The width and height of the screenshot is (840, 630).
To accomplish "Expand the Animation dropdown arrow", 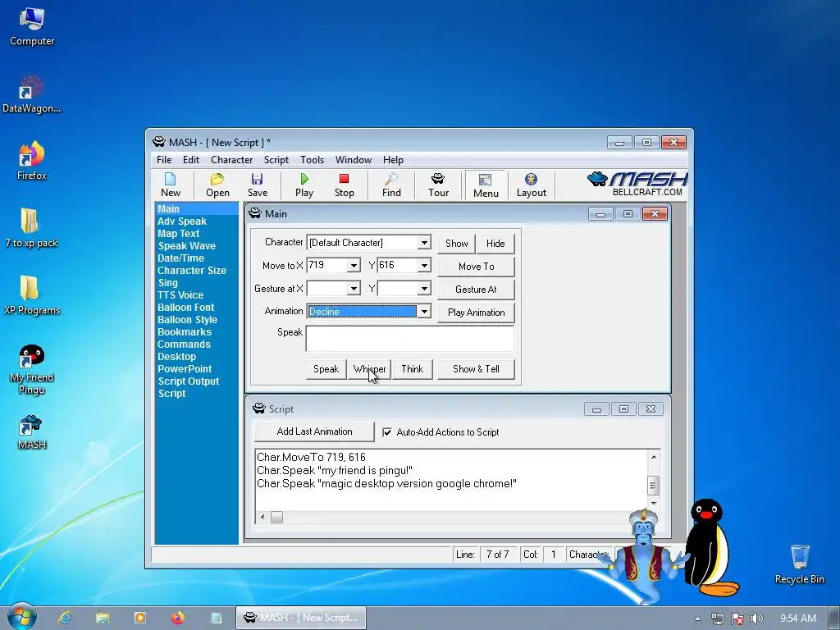I will click(424, 312).
